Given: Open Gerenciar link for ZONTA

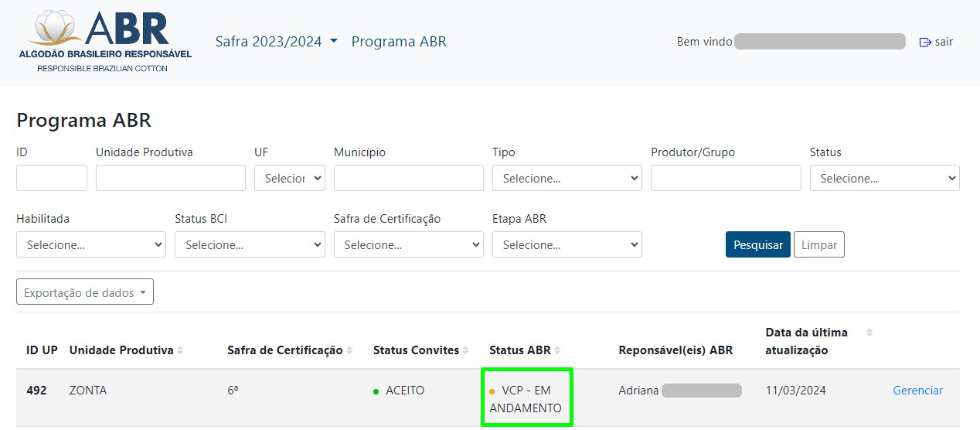Looking at the screenshot, I should pos(917,391).
